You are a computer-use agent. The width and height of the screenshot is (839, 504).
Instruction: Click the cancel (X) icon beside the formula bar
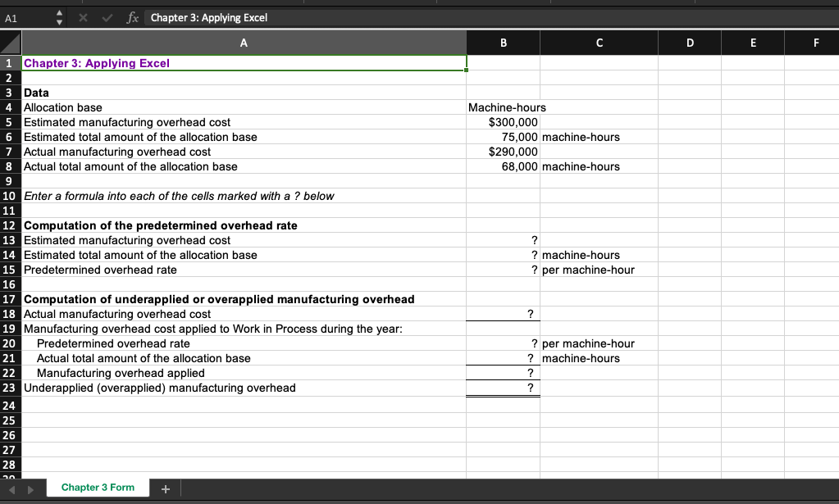click(x=82, y=16)
